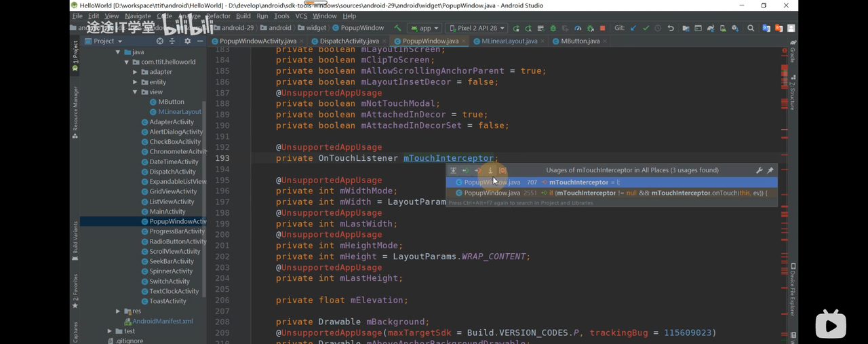Open usages popup wrench settings icon

(x=759, y=170)
